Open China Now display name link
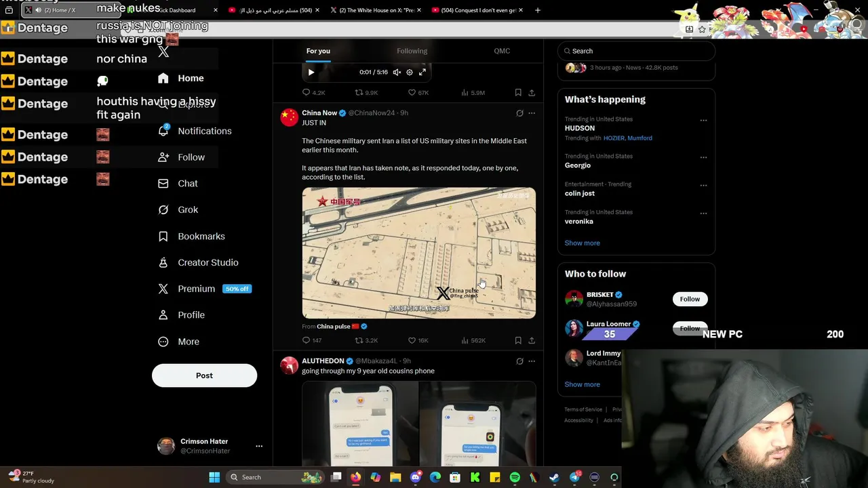 (x=319, y=113)
